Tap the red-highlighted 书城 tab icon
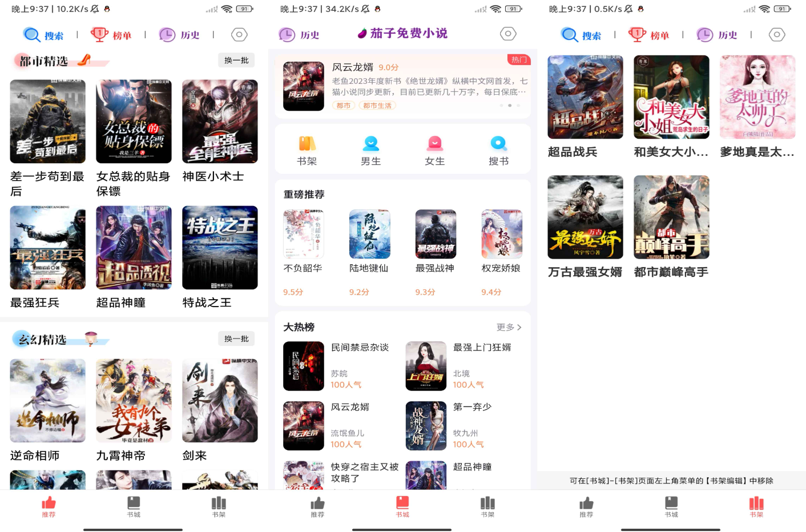The image size is (806, 532). [402, 503]
